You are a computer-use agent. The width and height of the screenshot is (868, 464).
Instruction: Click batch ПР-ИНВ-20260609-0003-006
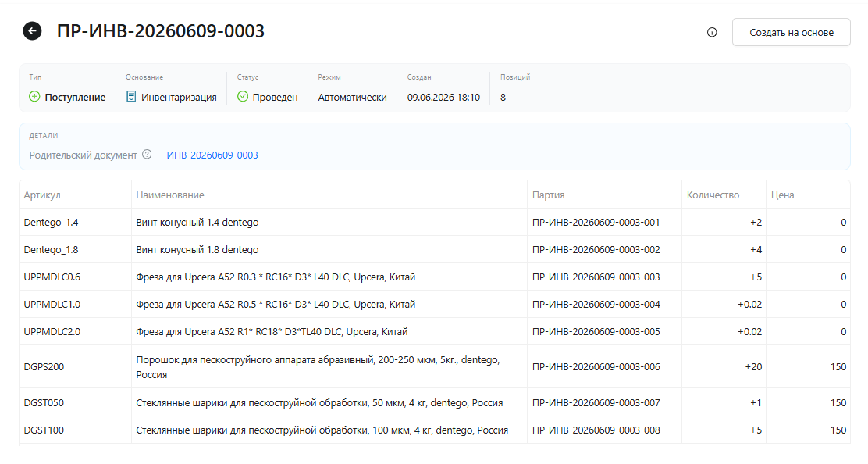(x=596, y=366)
